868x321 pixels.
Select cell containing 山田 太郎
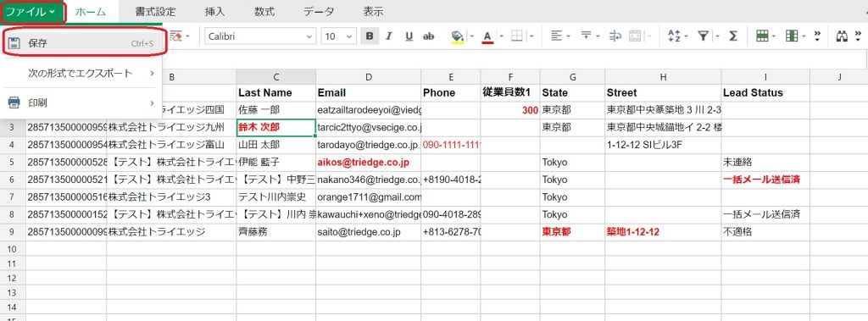275,145
